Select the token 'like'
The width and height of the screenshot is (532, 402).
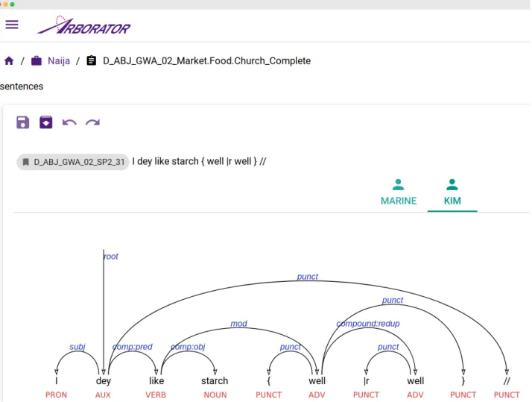click(x=156, y=381)
